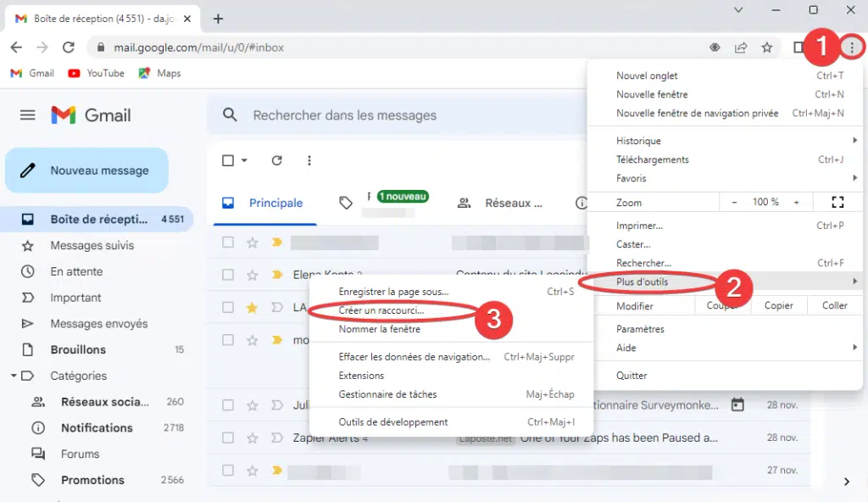The width and height of the screenshot is (868, 502).
Task: Check the first email row checkbox
Action: pyautogui.click(x=227, y=243)
